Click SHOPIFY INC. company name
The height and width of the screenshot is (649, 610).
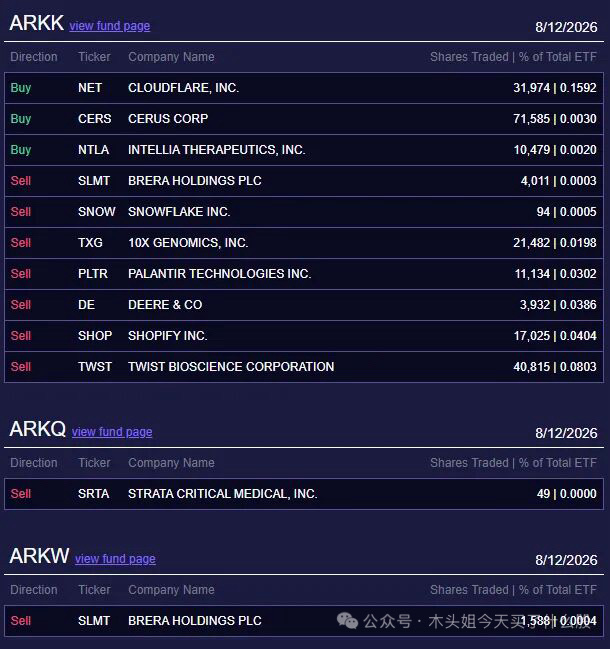[x=168, y=336]
